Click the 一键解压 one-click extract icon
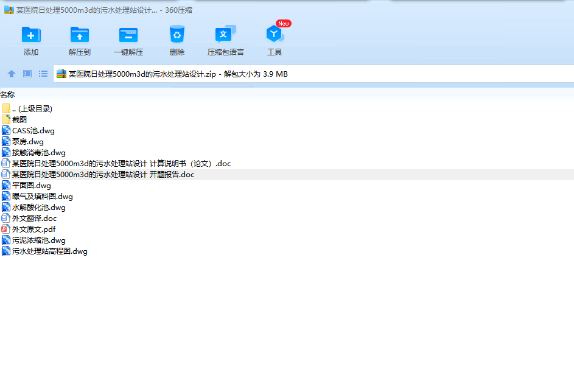 pos(128,35)
